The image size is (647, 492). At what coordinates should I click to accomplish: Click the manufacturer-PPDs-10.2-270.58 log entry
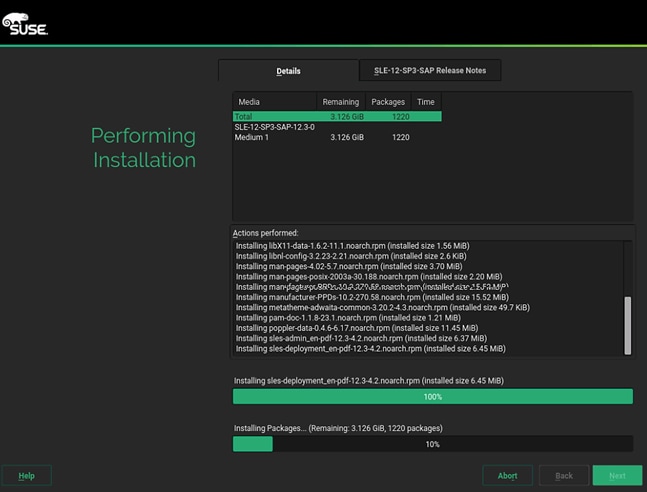[372, 297]
